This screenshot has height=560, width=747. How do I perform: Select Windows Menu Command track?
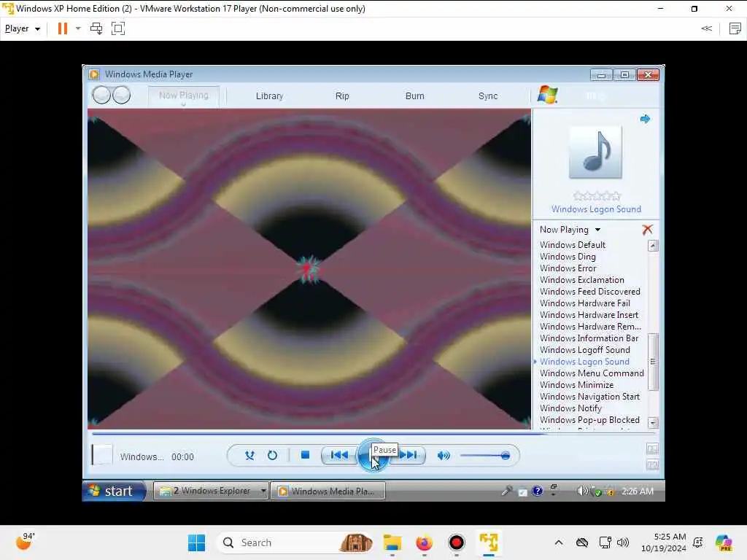click(x=592, y=373)
